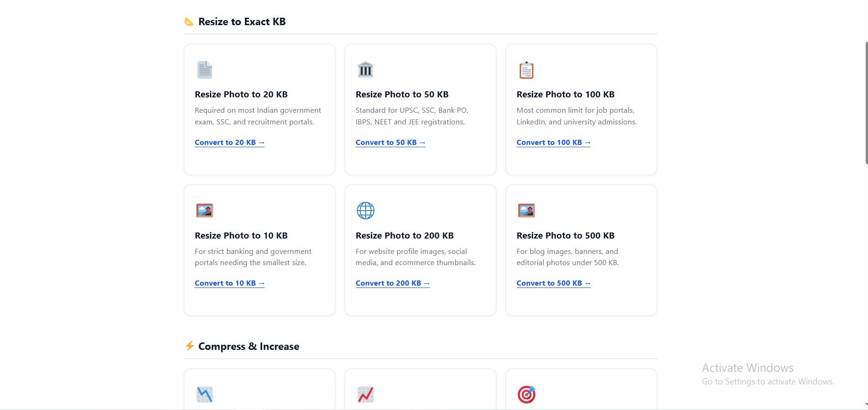Open the Convert to 50 KB link
The width and height of the screenshot is (868, 410).
click(x=390, y=143)
